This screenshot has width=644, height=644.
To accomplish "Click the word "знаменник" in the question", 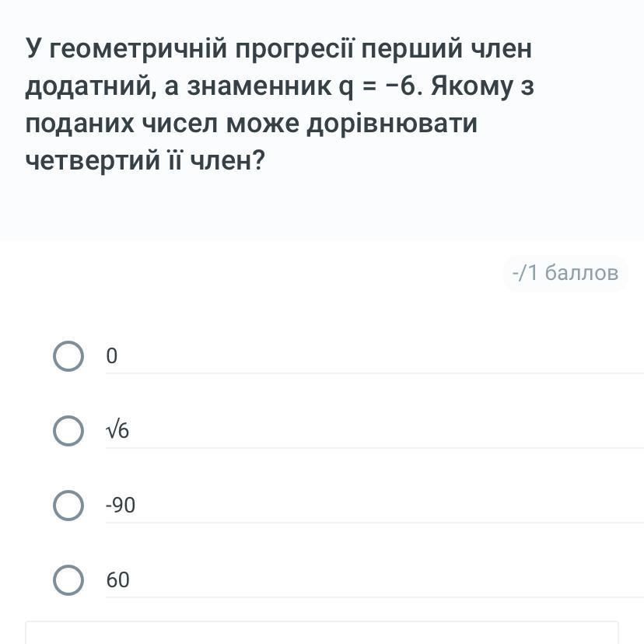I will click(x=254, y=86).
